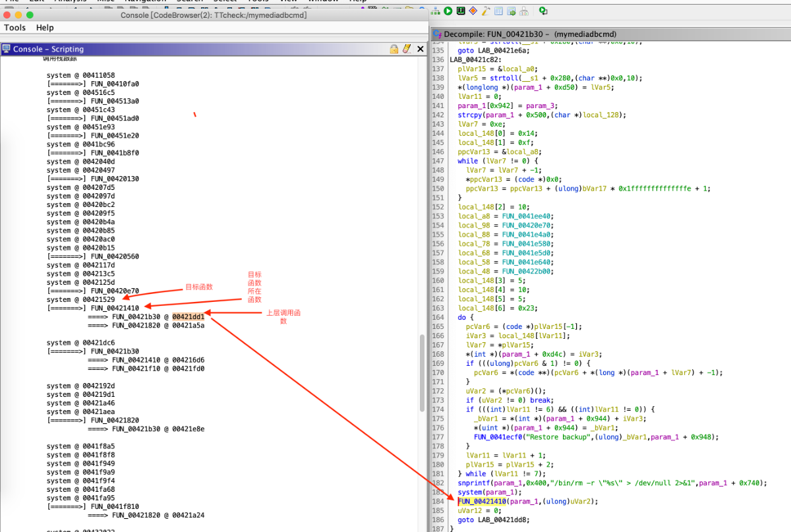Viewport: 791px width, 532px height.
Task: Click console entry FUN_0041b8f0
Action: 115,153
